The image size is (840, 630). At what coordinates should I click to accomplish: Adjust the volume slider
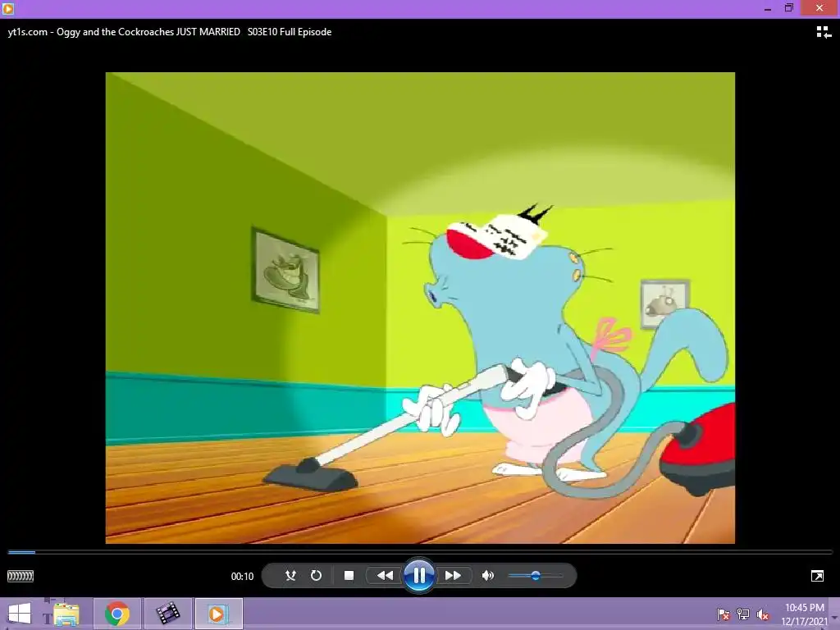(536, 575)
